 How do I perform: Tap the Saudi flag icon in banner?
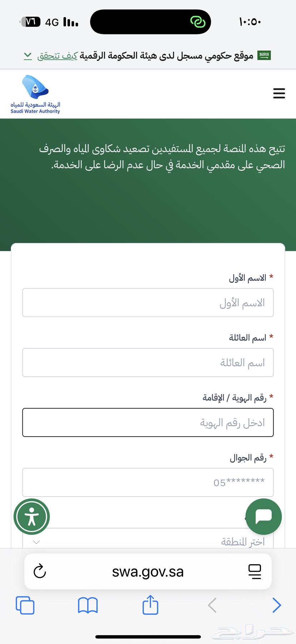[264, 55]
